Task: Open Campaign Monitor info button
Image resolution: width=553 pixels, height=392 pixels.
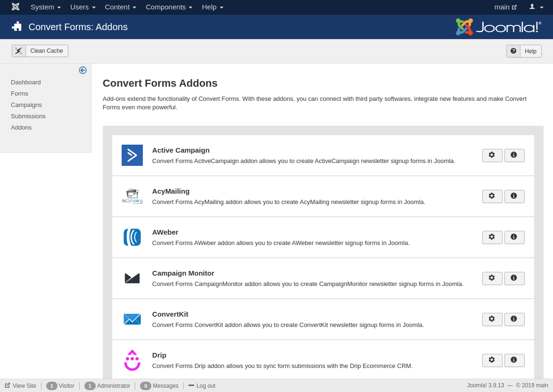Action: (514, 278)
